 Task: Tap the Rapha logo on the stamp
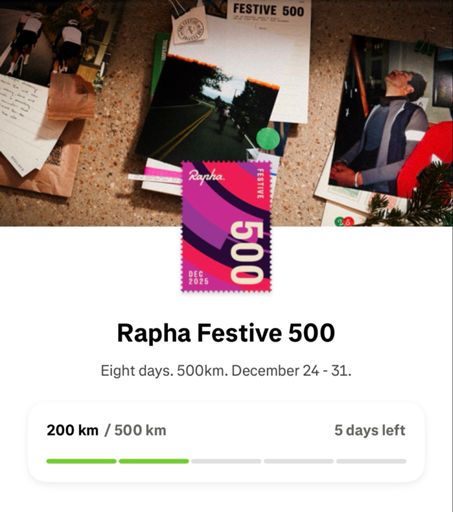pos(206,176)
